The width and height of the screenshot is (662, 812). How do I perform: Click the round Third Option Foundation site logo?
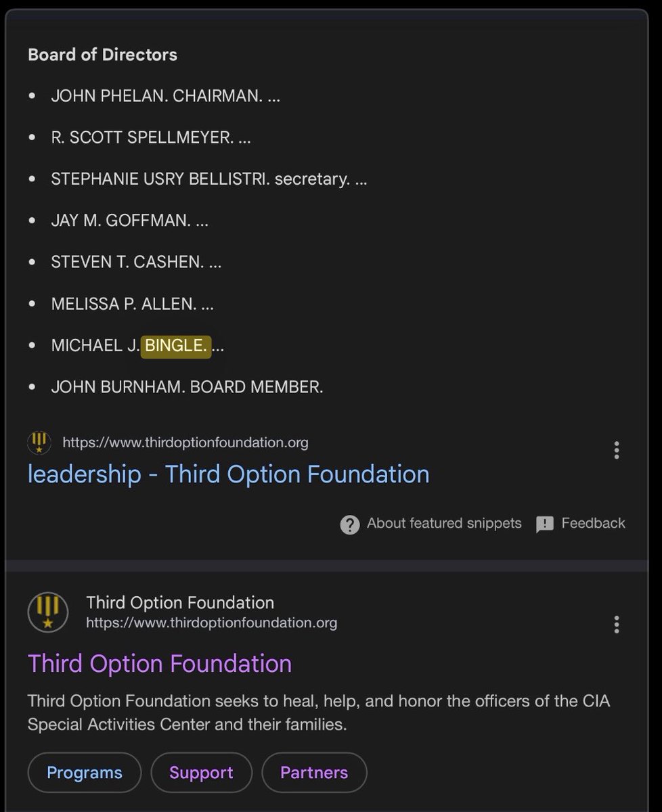48,612
